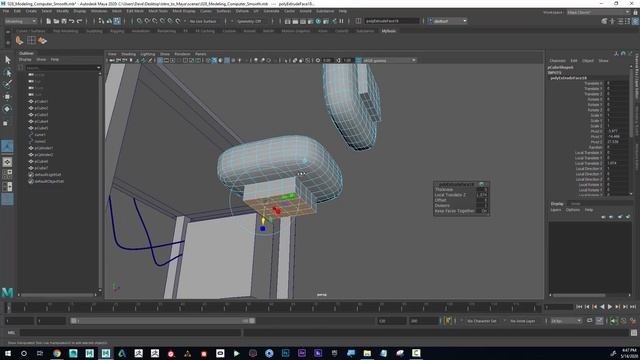Click the Local Translate Z value in popup
Viewport: 640px width, 360px height.
pos(482,195)
